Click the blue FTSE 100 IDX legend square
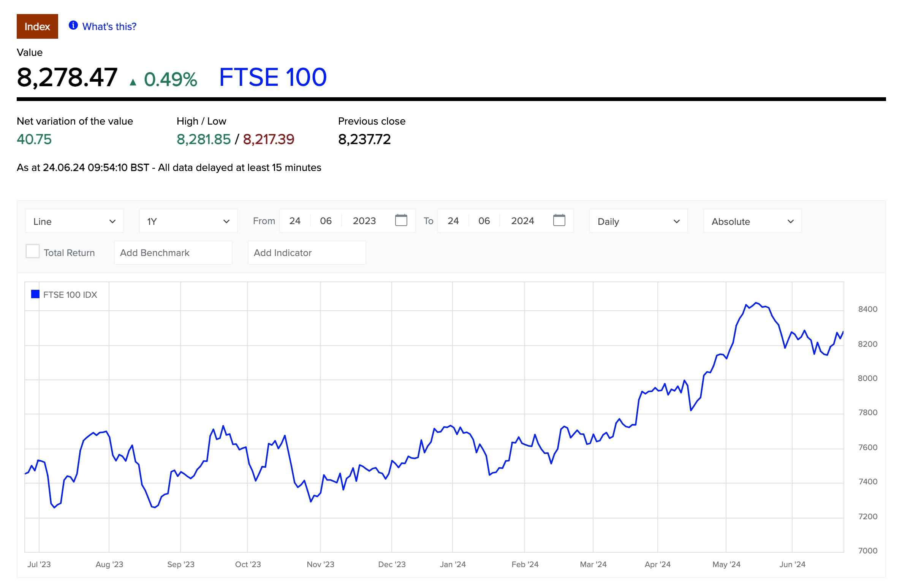 35,294
